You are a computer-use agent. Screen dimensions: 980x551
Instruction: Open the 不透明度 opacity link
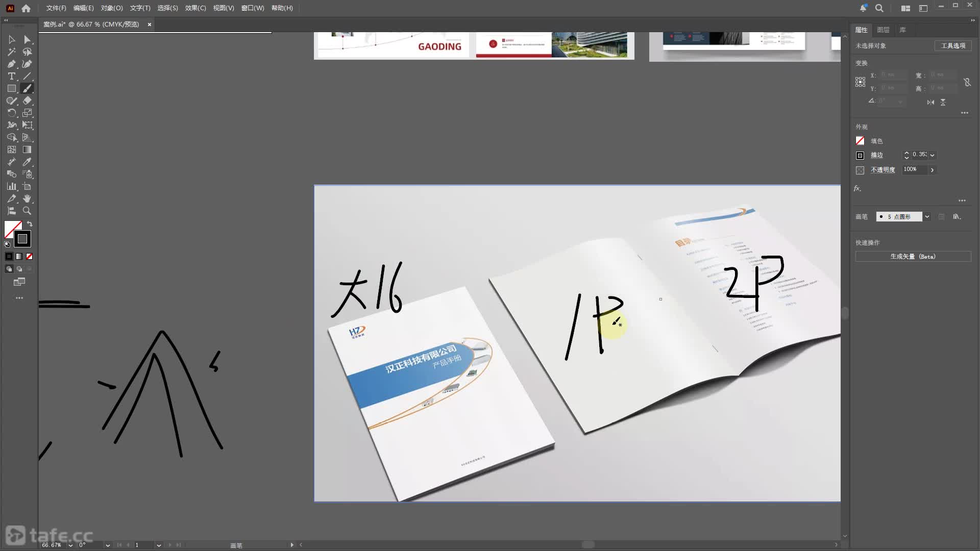click(883, 170)
